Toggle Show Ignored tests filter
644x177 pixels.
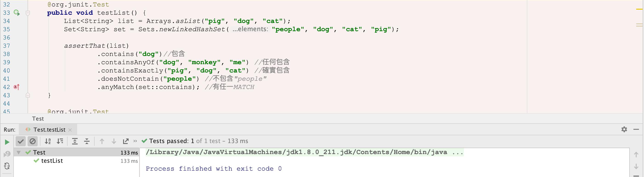[x=33, y=141]
